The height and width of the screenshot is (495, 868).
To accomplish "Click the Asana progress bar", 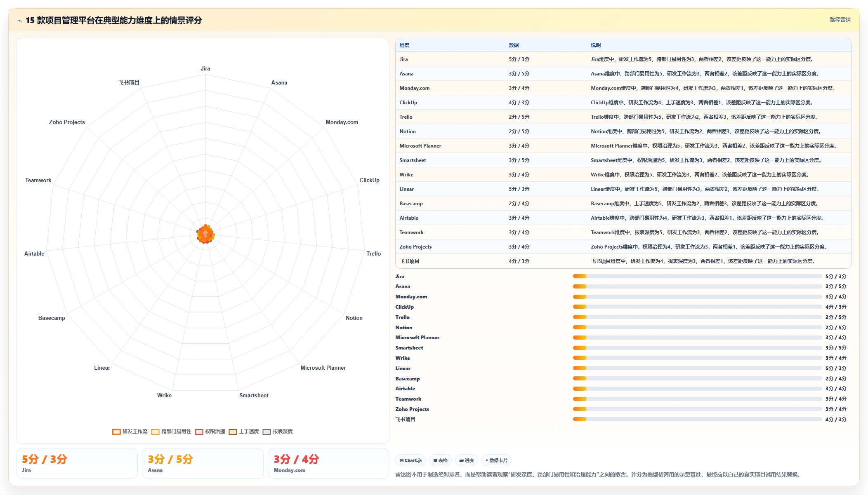I will tap(697, 286).
